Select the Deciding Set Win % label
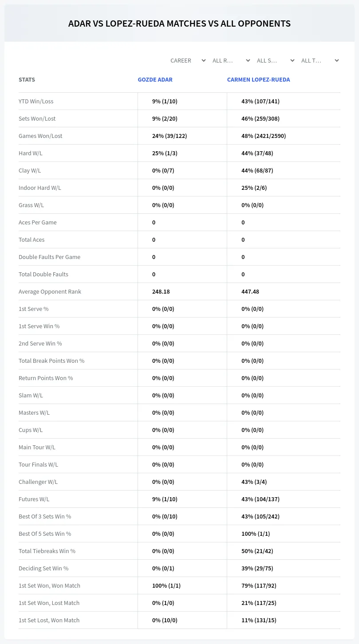The width and height of the screenshot is (359, 644). point(43,568)
